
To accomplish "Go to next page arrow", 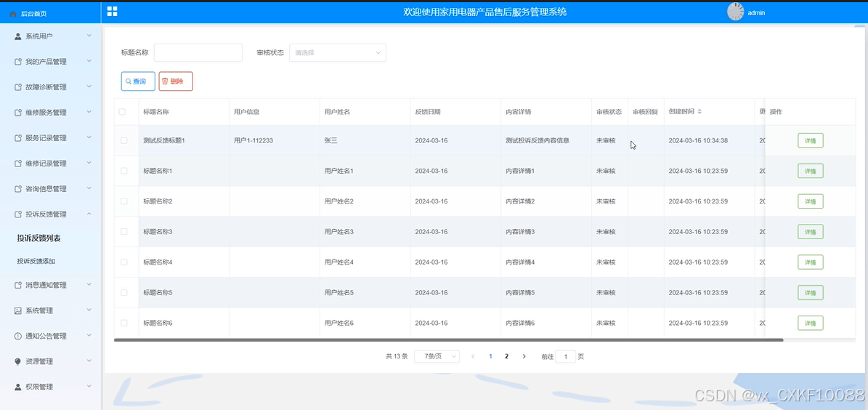I will (524, 356).
